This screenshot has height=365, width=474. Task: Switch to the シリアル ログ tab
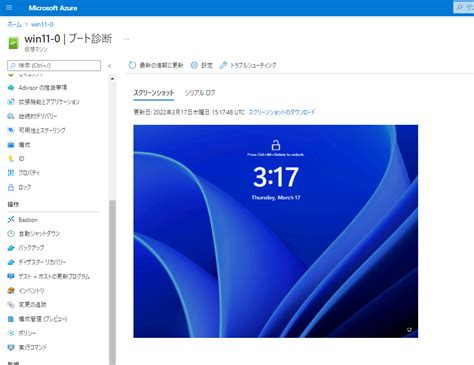click(x=200, y=93)
